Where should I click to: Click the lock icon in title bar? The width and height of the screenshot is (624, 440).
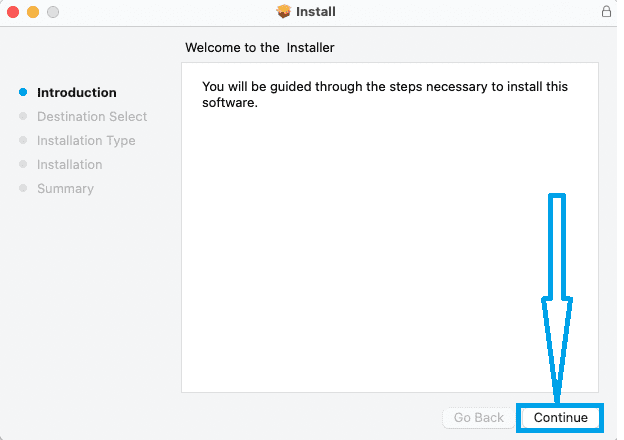pos(606,12)
